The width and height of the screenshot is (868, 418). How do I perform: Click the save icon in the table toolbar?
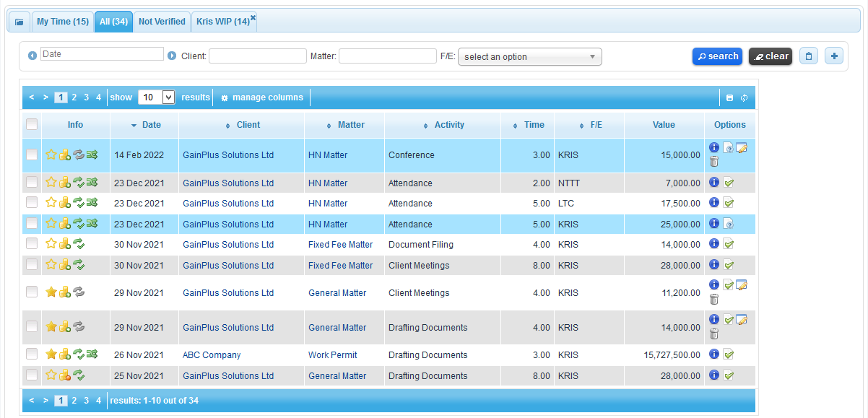coord(729,97)
